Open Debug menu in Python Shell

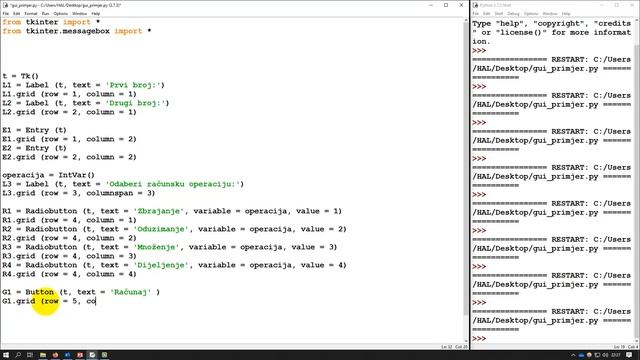(x=513, y=13)
